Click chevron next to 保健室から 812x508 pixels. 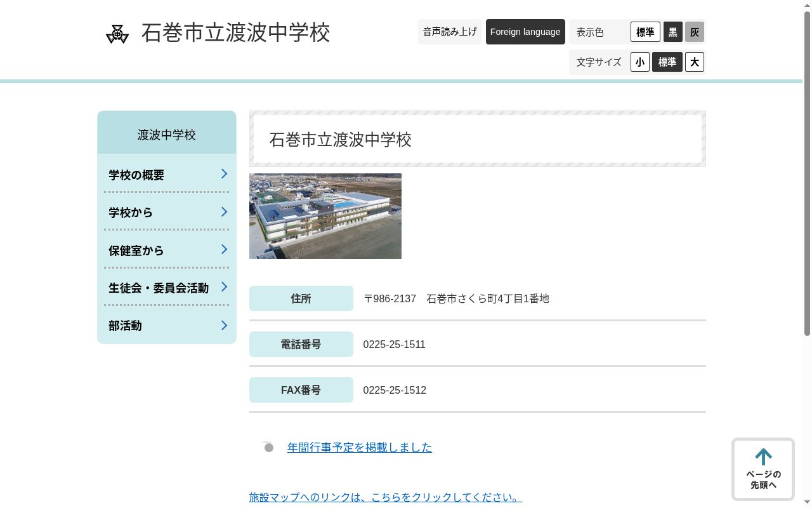(224, 250)
